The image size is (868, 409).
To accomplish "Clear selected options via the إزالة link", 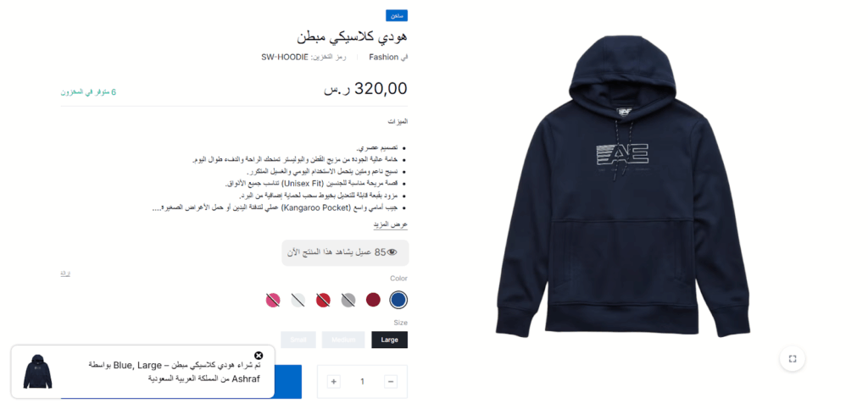I will pos(65,274).
